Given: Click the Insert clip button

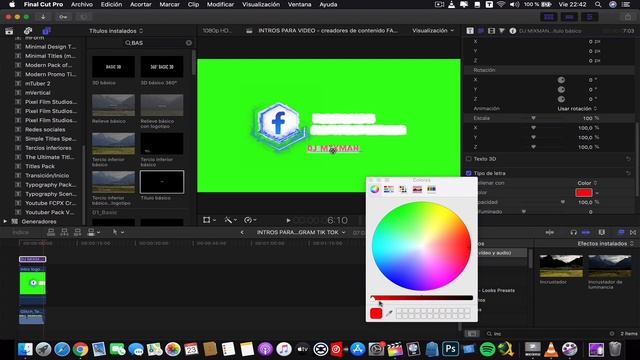Looking at the screenshot, I should click(64, 232).
